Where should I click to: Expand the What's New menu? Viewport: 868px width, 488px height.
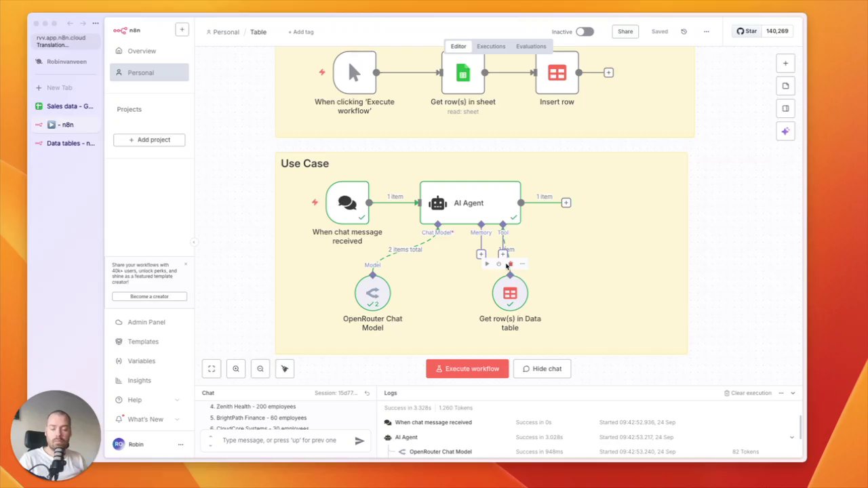point(148,419)
